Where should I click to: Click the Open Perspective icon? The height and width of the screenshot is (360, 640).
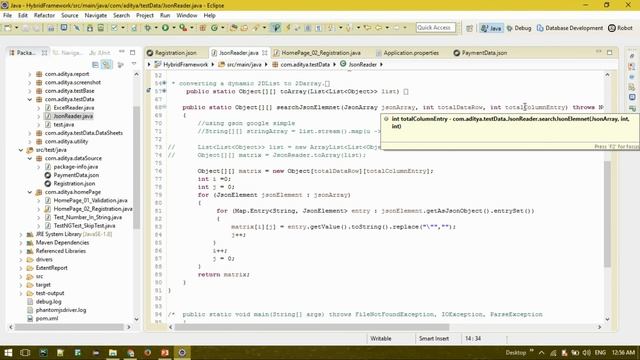pyautogui.click(x=469, y=28)
